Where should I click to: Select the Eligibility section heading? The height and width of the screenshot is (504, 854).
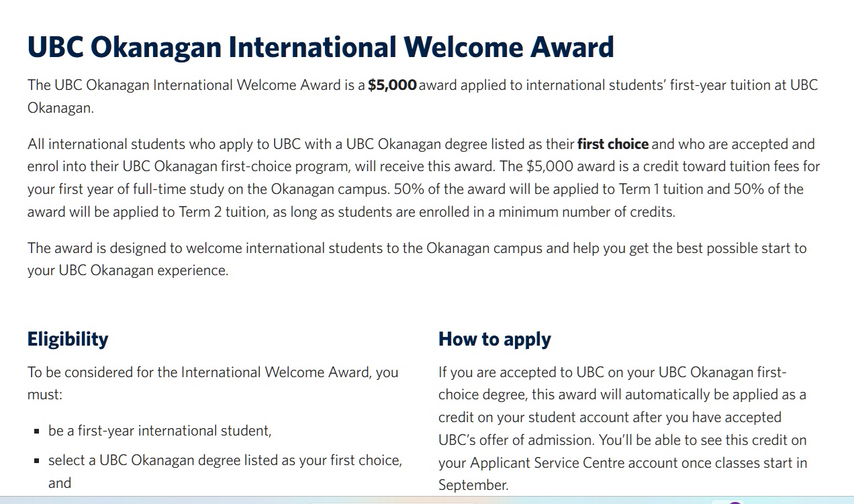(68, 339)
